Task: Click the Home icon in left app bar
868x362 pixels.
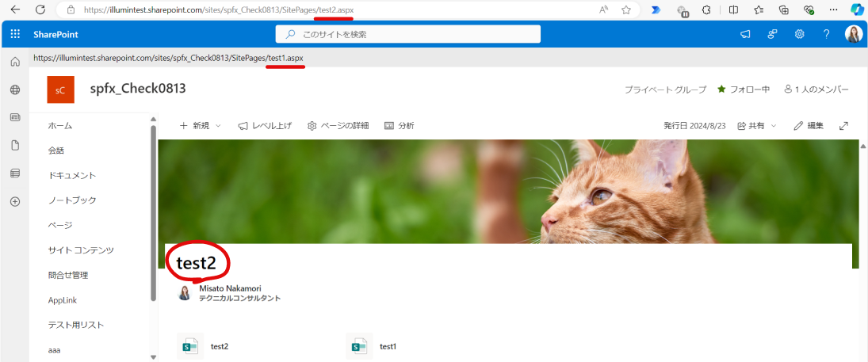Action: pyautogui.click(x=14, y=62)
